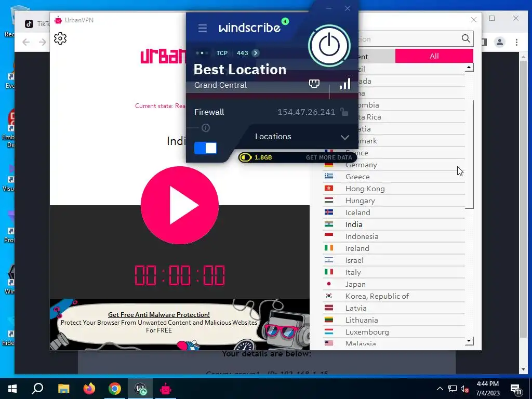
Task: Open the Windows Start menu
Action: 12,389
